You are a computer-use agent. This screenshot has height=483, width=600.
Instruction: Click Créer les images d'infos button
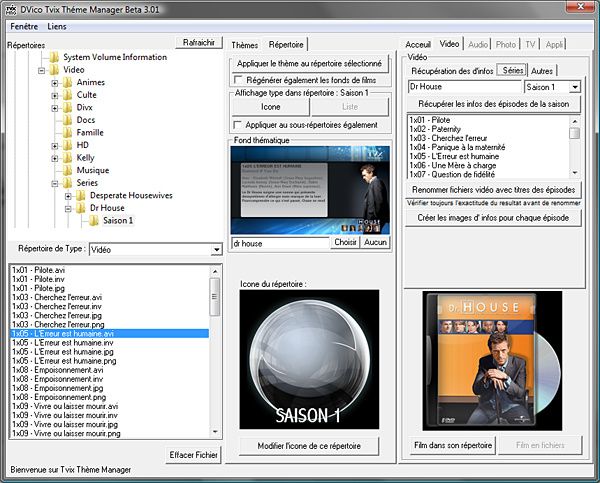pyautogui.click(x=494, y=218)
